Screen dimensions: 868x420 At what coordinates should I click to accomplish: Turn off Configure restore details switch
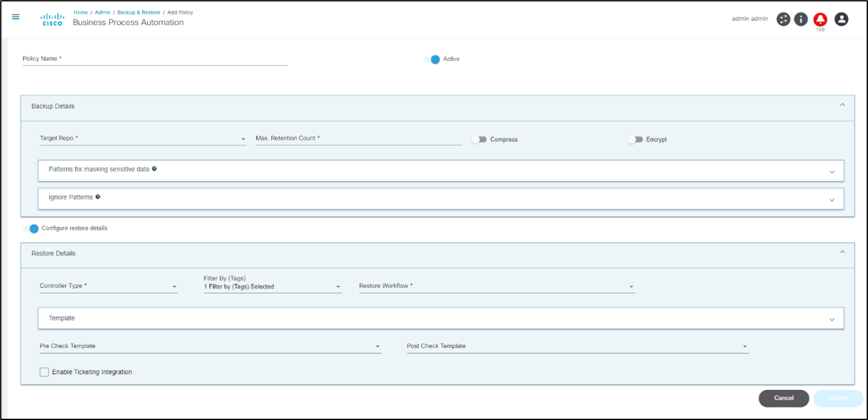[x=31, y=229]
